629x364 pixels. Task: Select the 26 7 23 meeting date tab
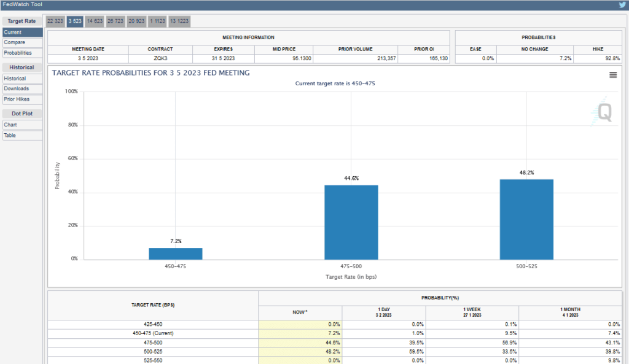[115, 21]
